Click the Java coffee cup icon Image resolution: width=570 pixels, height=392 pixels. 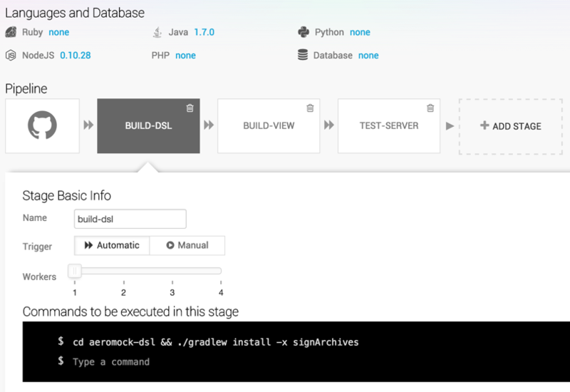(157, 32)
